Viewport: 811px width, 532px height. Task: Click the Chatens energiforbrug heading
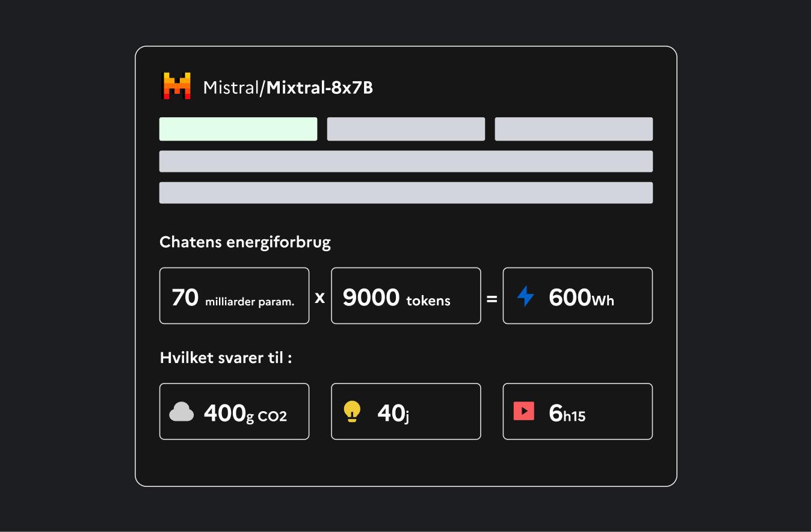245,242
